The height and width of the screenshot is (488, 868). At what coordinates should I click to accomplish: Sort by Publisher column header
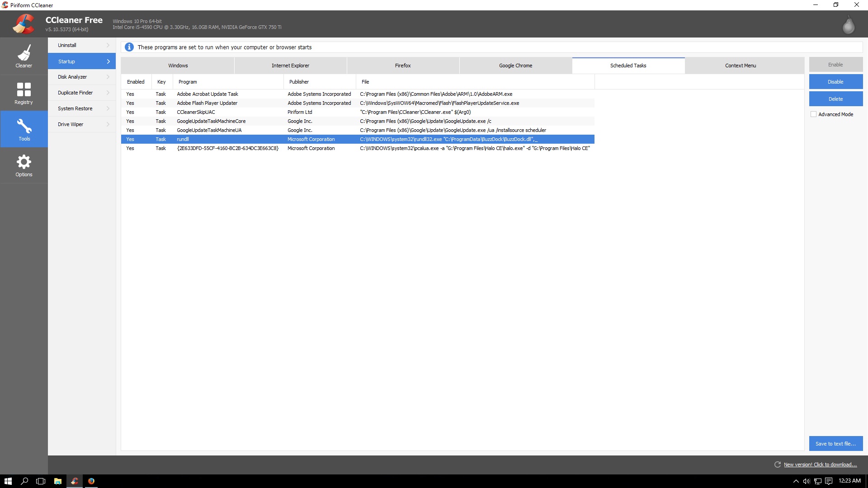(320, 82)
